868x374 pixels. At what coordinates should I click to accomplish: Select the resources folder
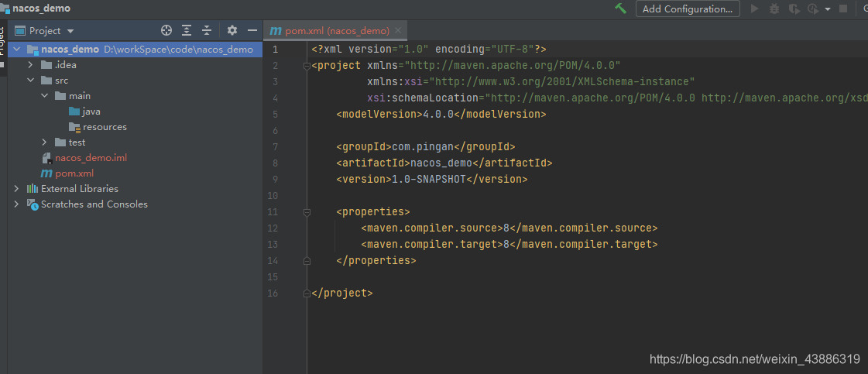(105, 127)
